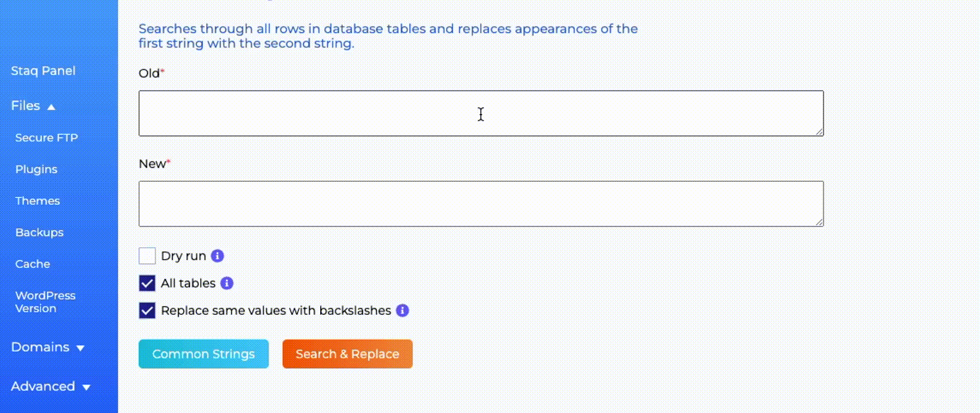Click info icon beside backslashes option
The image size is (980, 413).
point(403,310)
